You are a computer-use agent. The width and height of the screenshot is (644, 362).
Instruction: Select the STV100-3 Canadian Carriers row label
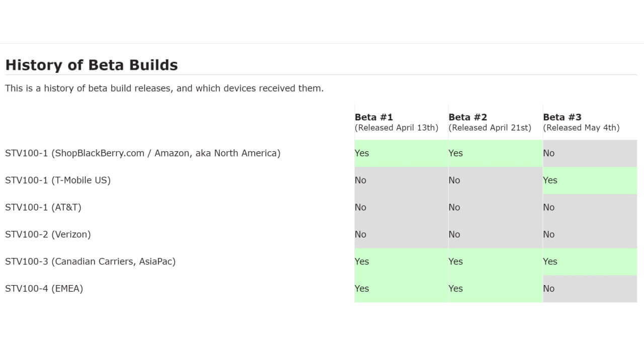click(x=90, y=261)
